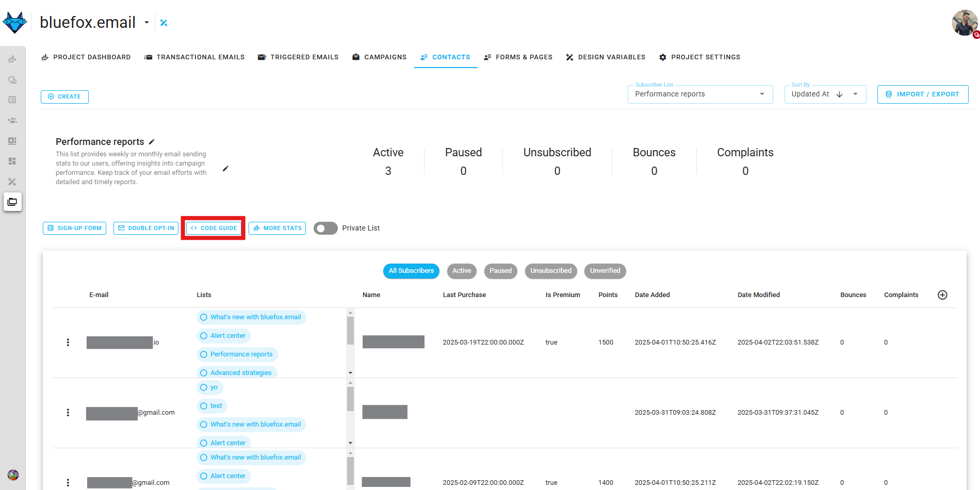Toggle the 'yo' list chip in second row
This screenshot has height=490, width=980.
point(209,387)
